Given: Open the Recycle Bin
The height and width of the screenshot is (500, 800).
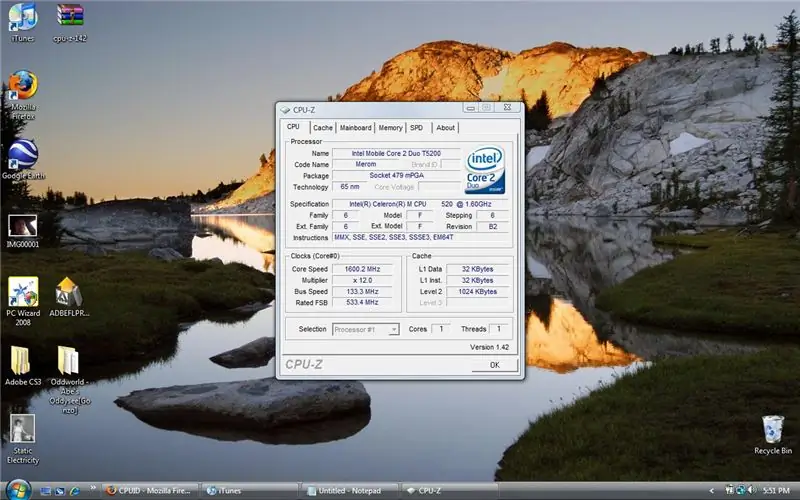Looking at the screenshot, I should click(x=772, y=435).
